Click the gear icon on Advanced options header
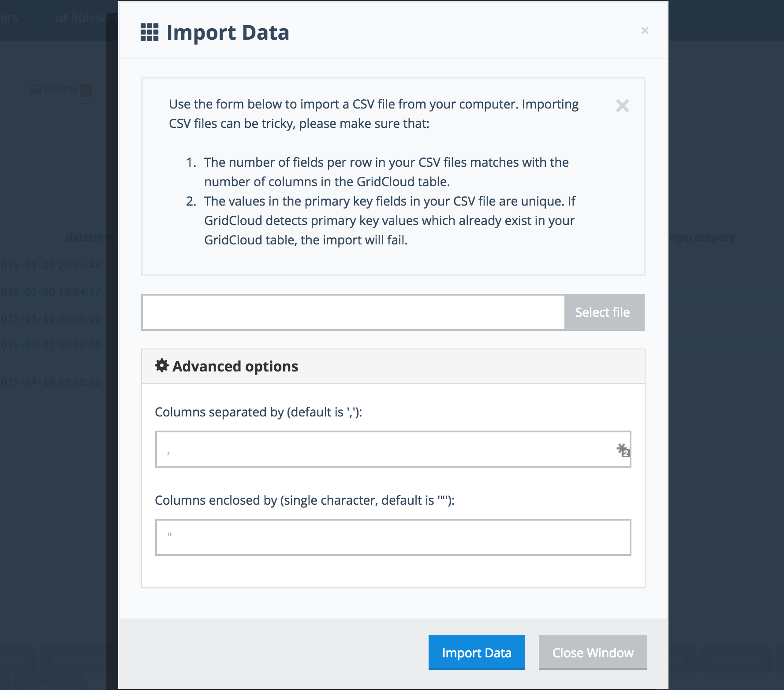 [x=161, y=365]
